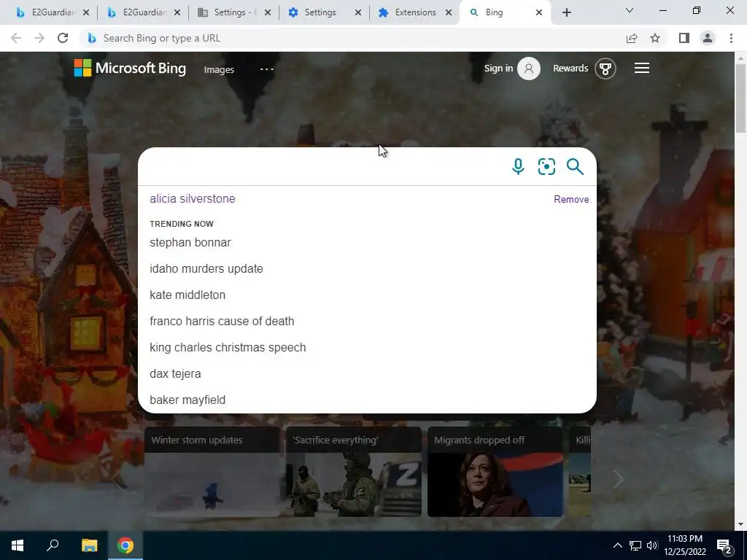Select recent search alicia silverstone
747x560 pixels.
coord(193,198)
